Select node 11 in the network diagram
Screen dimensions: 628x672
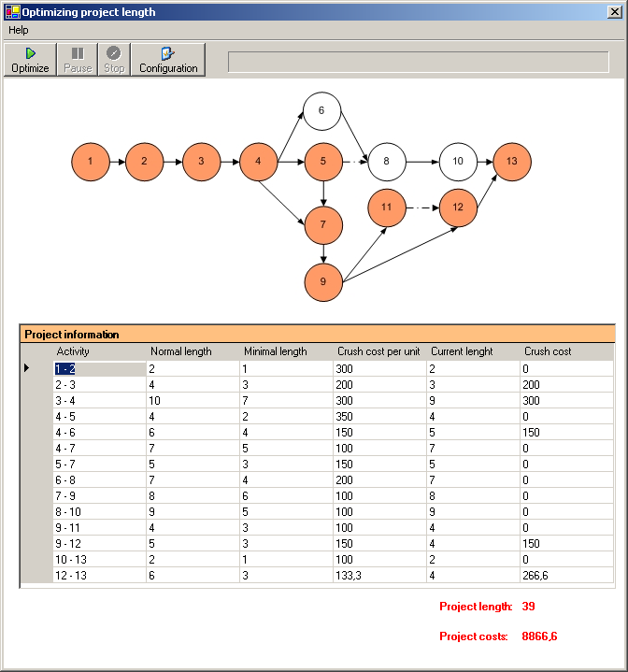pyautogui.click(x=387, y=207)
